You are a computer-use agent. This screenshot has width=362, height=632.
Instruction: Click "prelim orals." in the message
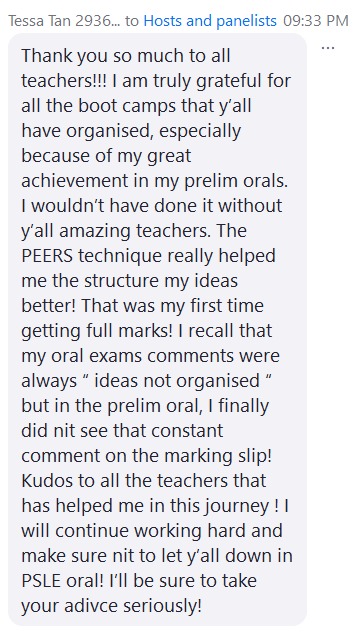pyautogui.click(x=236, y=181)
